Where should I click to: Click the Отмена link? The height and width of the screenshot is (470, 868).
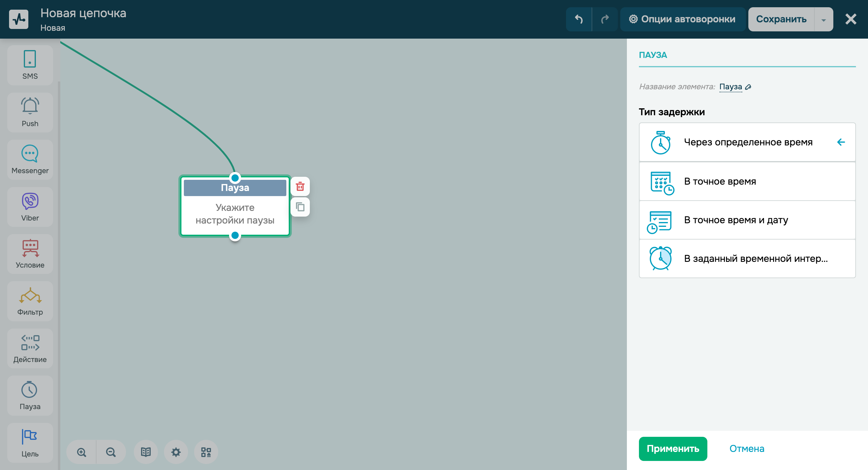point(746,448)
